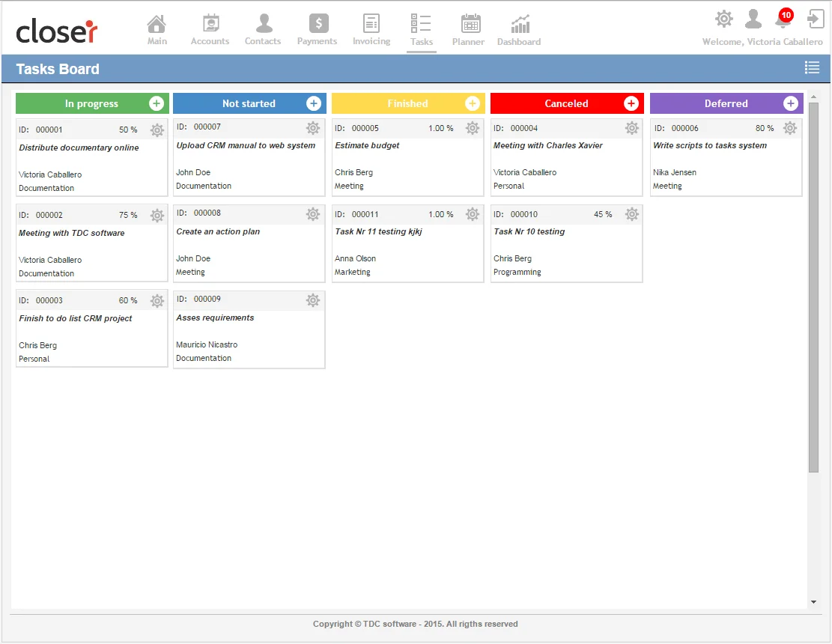
Task: Go to the Payments dollar icon
Action: point(318,24)
